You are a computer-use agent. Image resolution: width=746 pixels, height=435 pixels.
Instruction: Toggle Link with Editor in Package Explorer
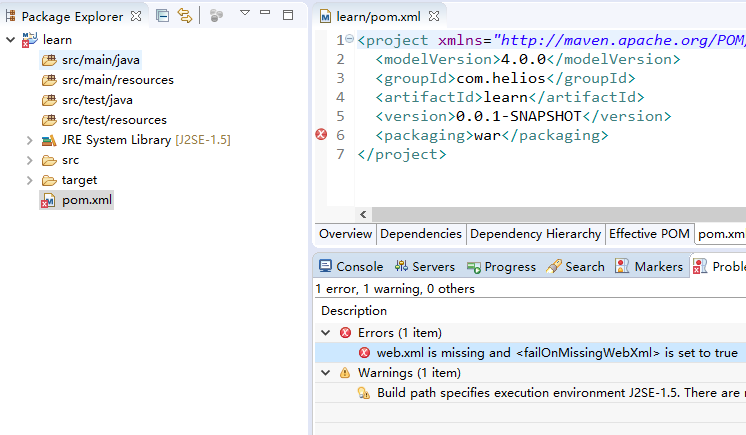point(185,16)
